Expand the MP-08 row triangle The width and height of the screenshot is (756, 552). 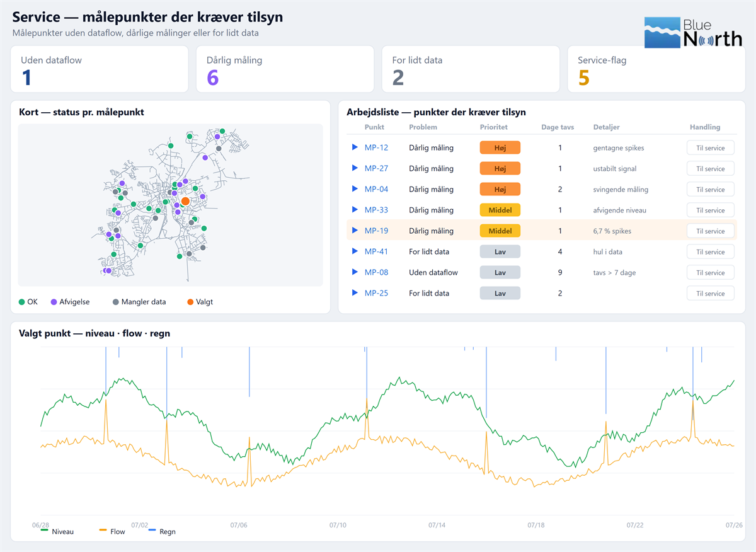355,273
